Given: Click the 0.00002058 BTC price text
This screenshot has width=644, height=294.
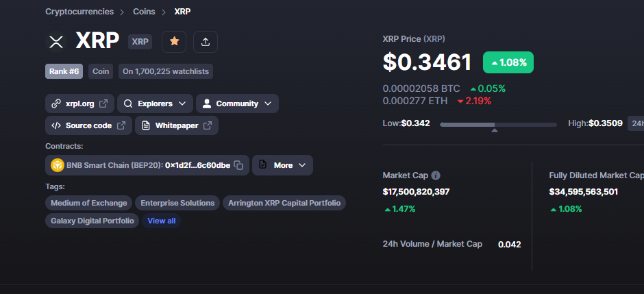Looking at the screenshot, I should pos(421,88).
